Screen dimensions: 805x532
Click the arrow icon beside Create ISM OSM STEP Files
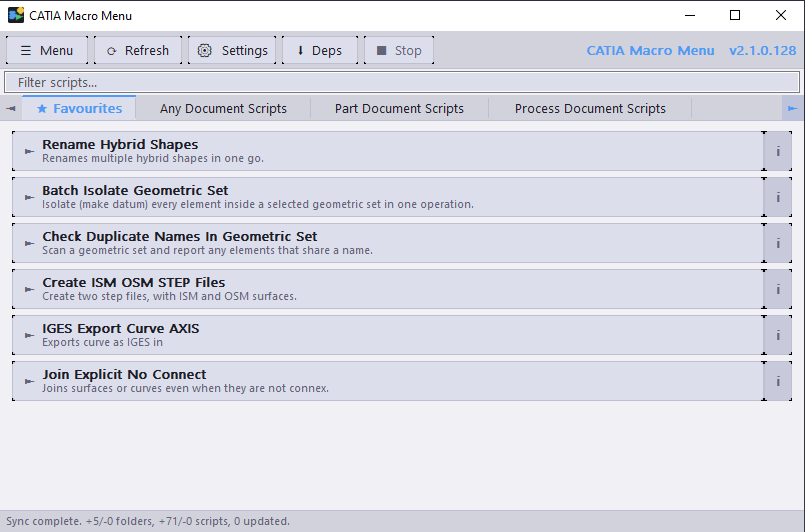[29, 290]
